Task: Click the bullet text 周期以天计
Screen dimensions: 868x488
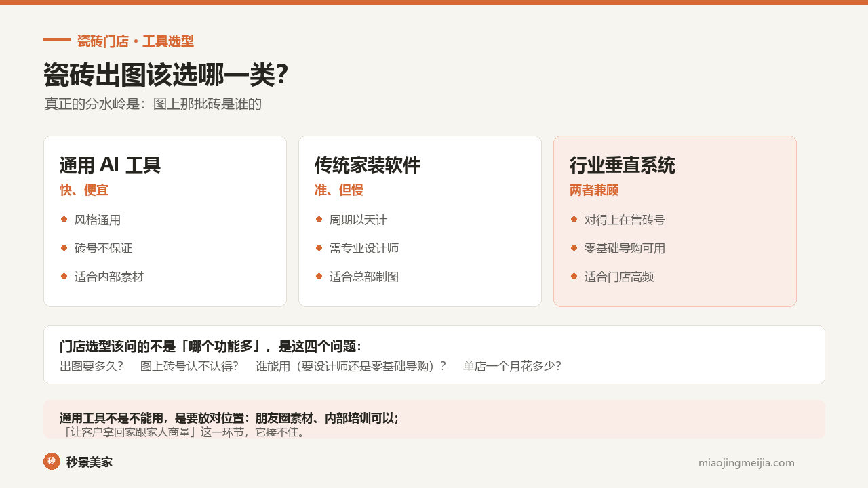Action: click(x=358, y=220)
